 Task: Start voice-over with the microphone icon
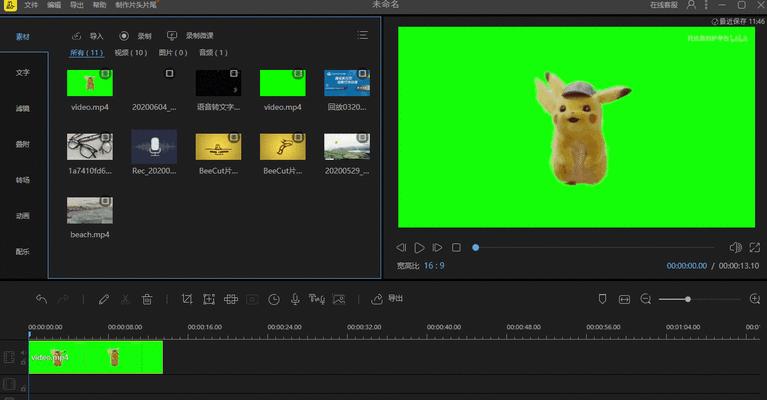(295, 299)
